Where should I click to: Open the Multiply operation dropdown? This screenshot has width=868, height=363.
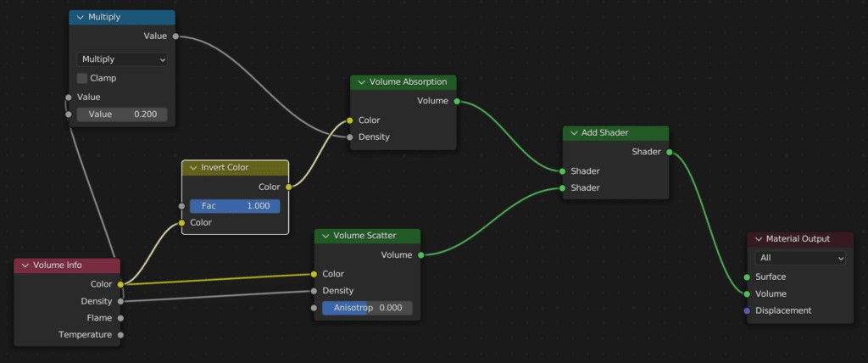[122, 59]
